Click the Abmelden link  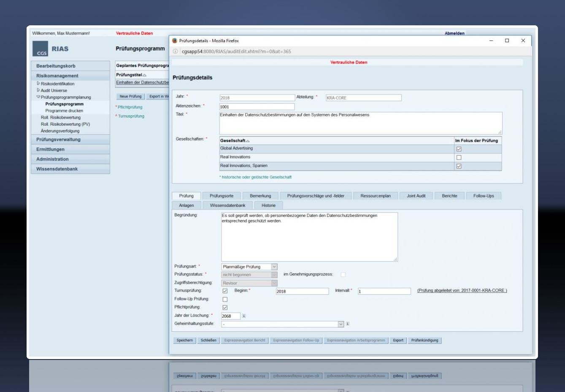tap(454, 33)
